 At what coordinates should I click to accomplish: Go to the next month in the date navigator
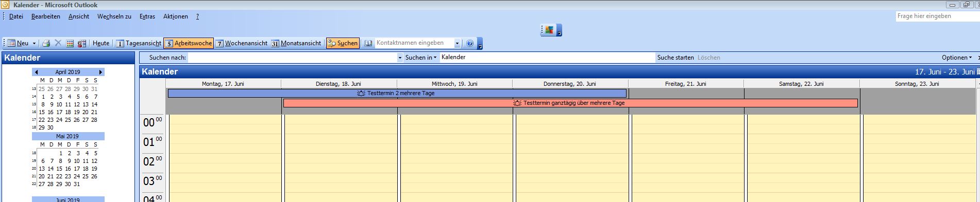tap(100, 72)
